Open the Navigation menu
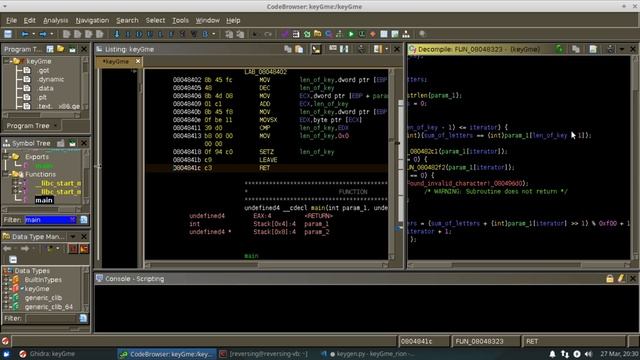Image resolution: width=640 pixels, height=360 pixels. coord(92,20)
